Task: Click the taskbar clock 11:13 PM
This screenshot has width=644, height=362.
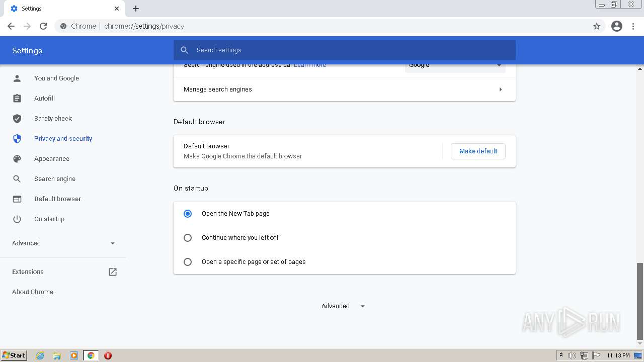Action: (618, 355)
